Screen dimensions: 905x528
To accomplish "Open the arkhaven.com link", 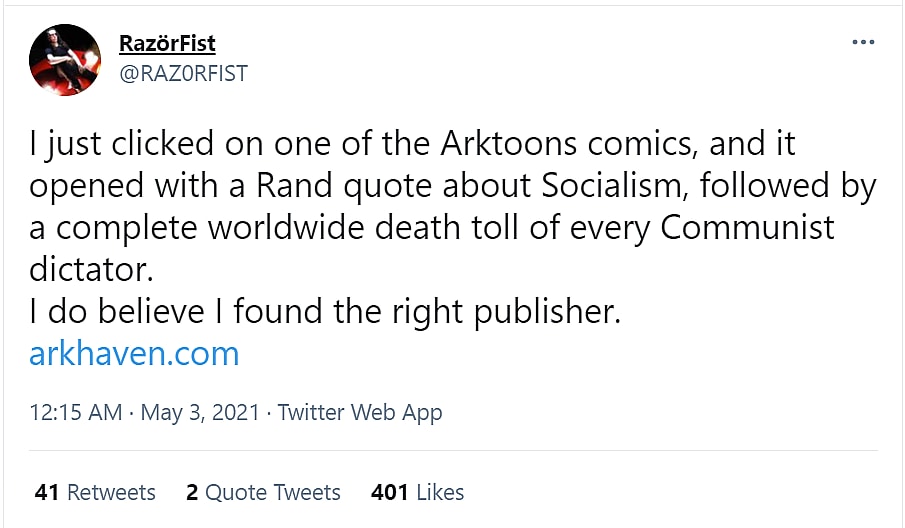I will (134, 353).
